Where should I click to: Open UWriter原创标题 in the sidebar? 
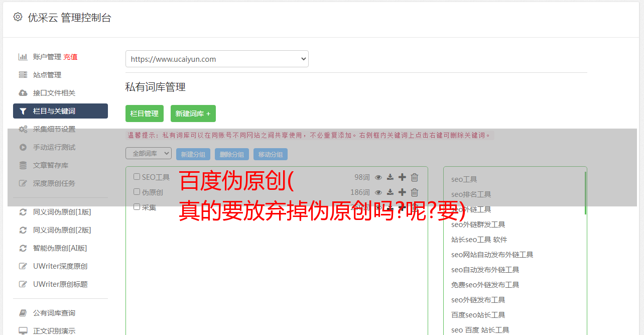60,284
